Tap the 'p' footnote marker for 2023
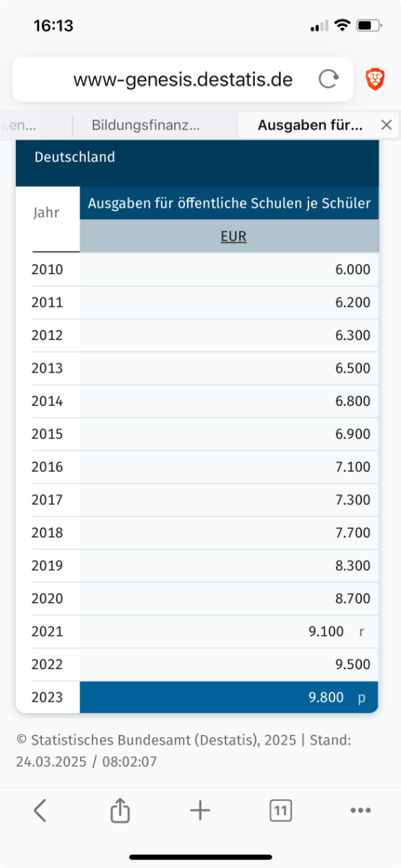 click(362, 698)
